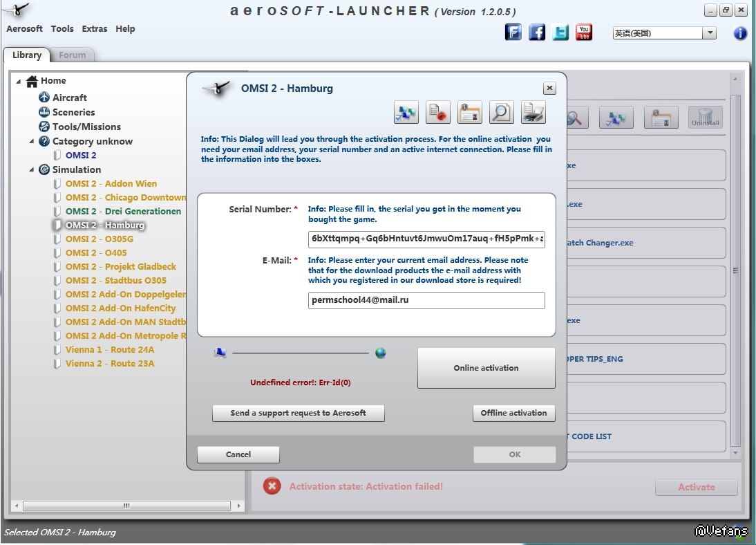Select Vienna 1 - Route 24A
The width and height of the screenshot is (756, 545).
pyautogui.click(x=110, y=349)
